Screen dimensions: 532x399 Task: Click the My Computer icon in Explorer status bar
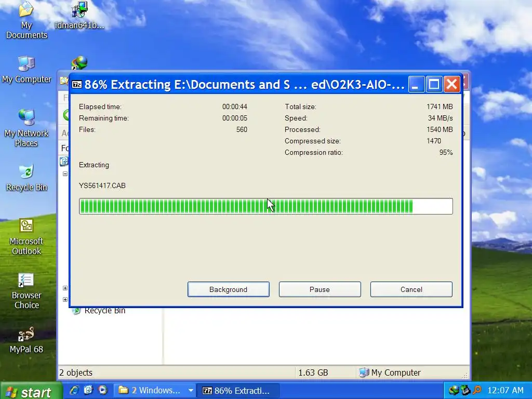click(x=364, y=373)
